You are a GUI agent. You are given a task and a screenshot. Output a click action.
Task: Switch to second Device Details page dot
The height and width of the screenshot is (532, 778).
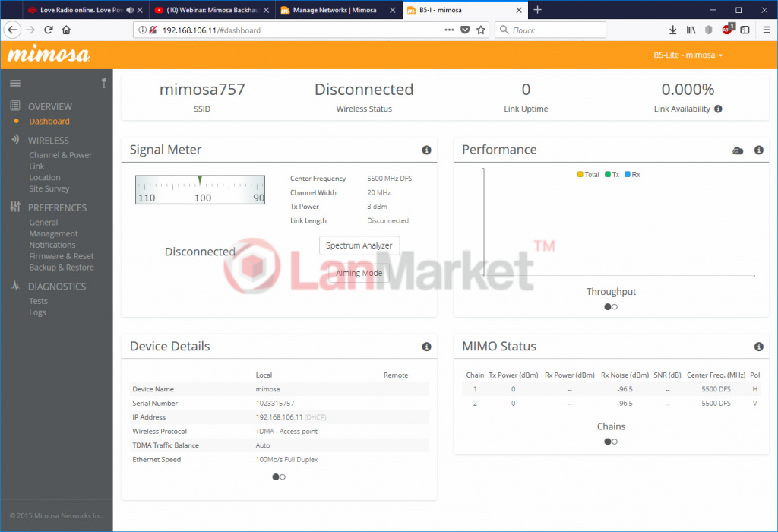[283, 477]
